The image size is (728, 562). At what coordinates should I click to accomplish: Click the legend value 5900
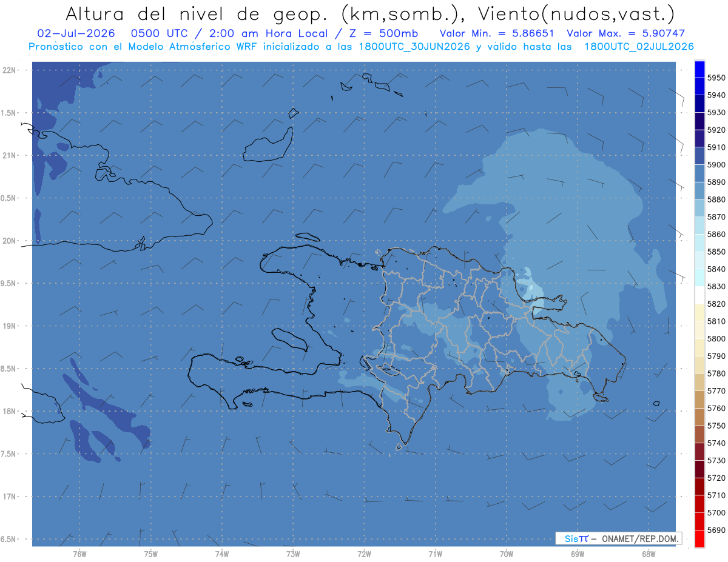click(716, 165)
